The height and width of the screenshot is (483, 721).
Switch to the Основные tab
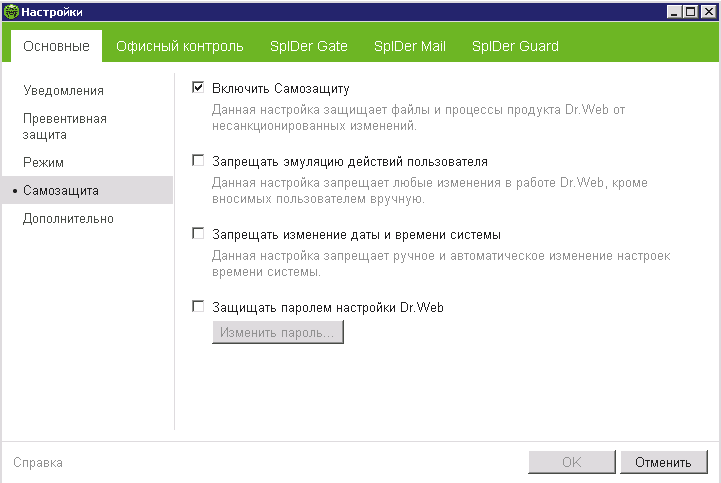pos(57,46)
